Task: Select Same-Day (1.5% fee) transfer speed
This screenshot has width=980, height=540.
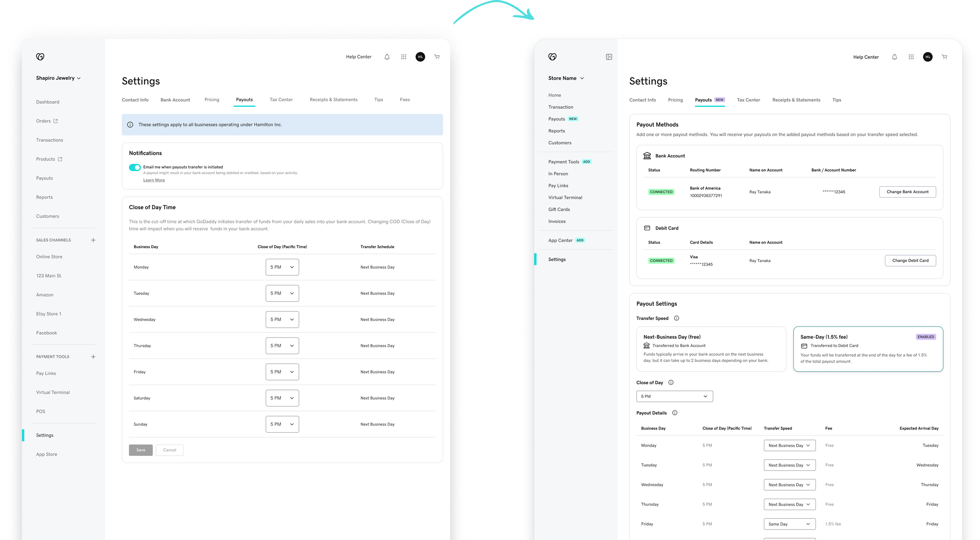Action: point(868,349)
